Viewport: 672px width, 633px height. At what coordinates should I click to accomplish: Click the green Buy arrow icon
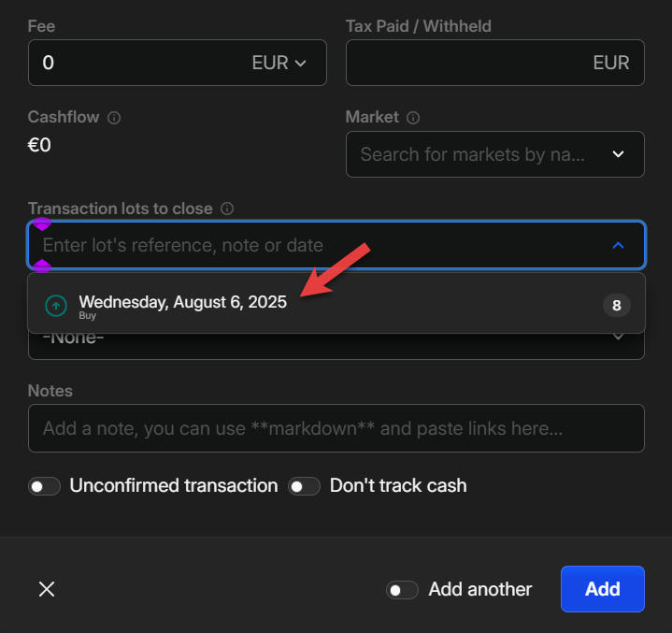[x=57, y=305]
